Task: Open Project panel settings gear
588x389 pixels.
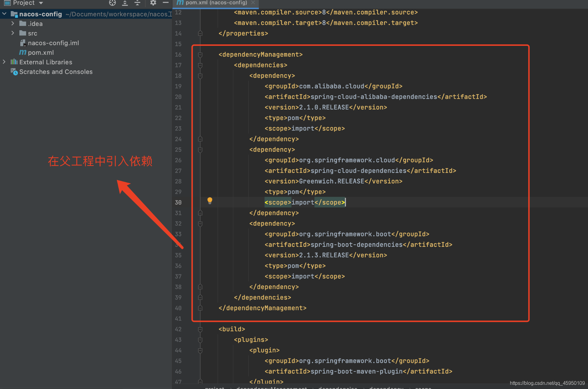Action: pos(153,3)
